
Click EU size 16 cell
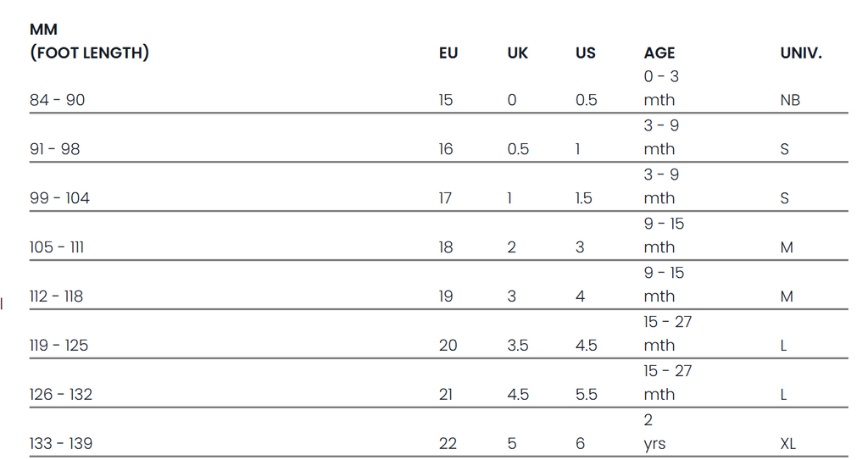click(x=446, y=149)
